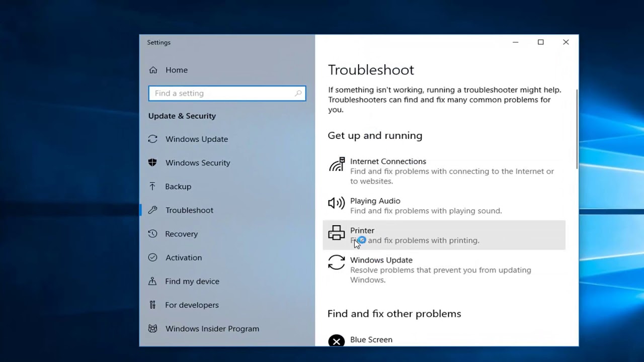Image resolution: width=644 pixels, height=362 pixels.
Task: Click 'Resolve problems that prevent you from updating' text
Action: click(x=440, y=270)
